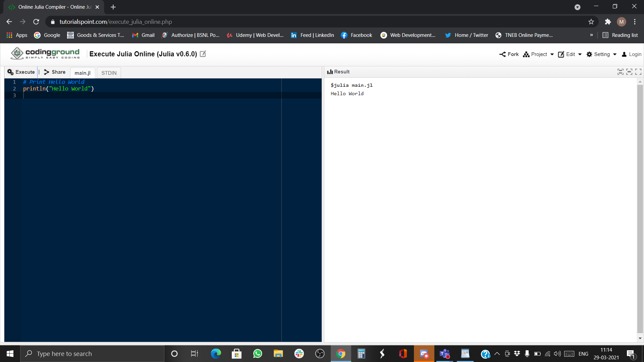Click the first result layout icon
The width and height of the screenshot is (644, 362).
620,72
